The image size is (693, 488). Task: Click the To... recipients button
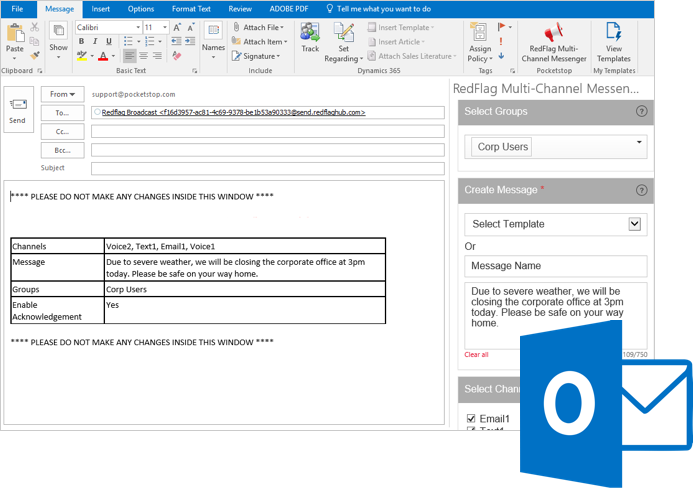[x=62, y=113]
